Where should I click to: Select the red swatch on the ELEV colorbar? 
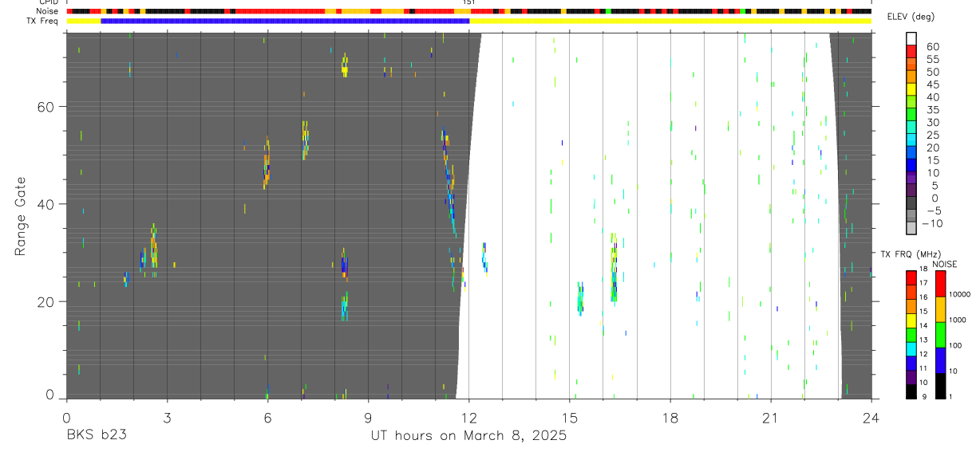pyautogui.click(x=911, y=51)
